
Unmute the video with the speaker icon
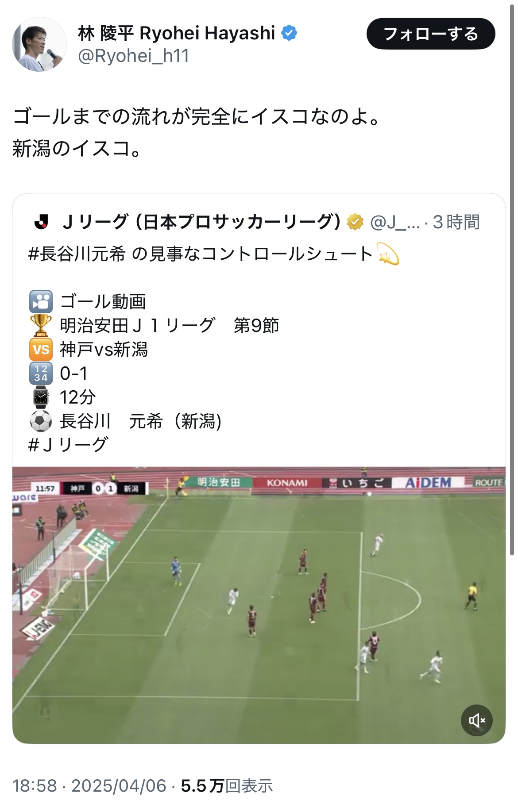(x=477, y=720)
